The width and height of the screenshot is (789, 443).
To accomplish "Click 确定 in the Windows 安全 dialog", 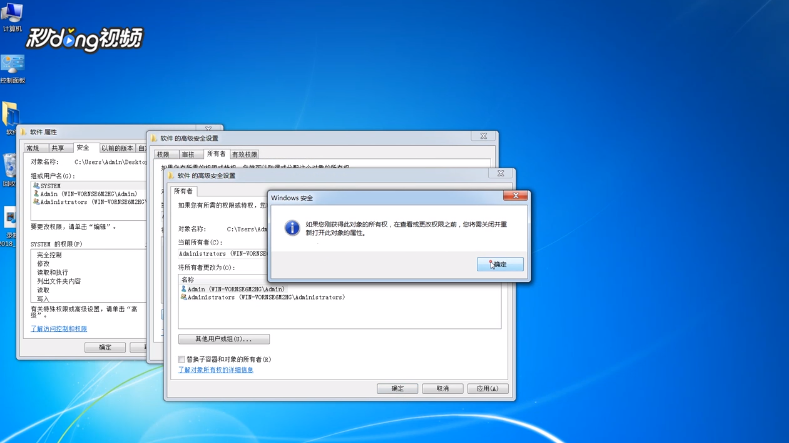I will click(x=500, y=264).
